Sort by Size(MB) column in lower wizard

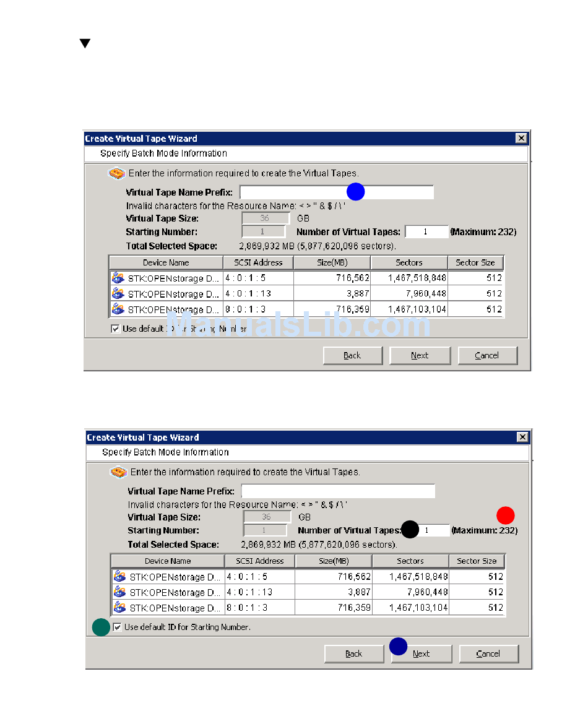pyautogui.click(x=334, y=561)
